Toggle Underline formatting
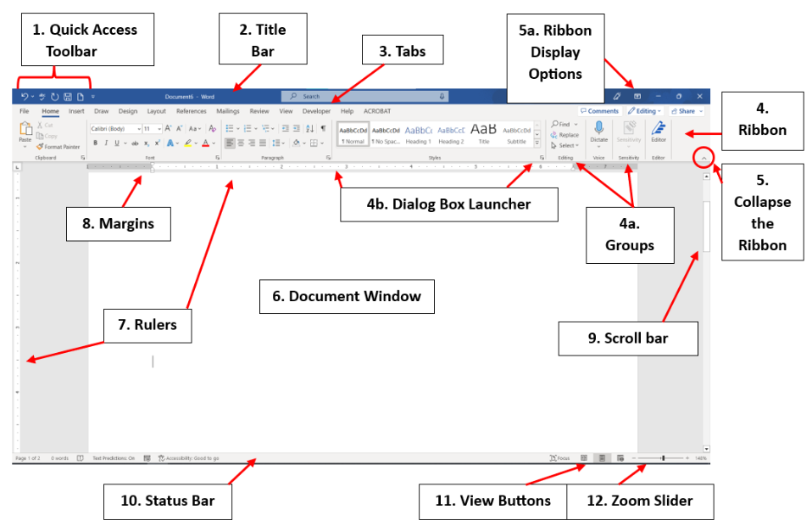812x526 pixels. point(117,143)
